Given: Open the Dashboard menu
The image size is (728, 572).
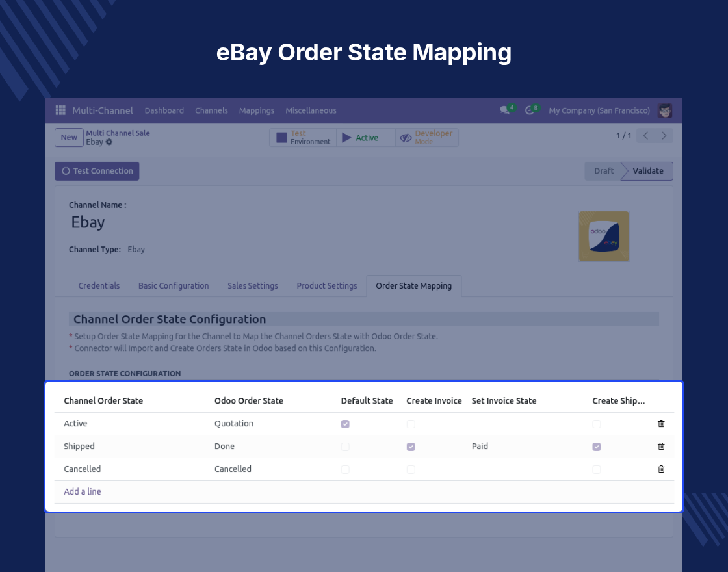Looking at the screenshot, I should (164, 110).
